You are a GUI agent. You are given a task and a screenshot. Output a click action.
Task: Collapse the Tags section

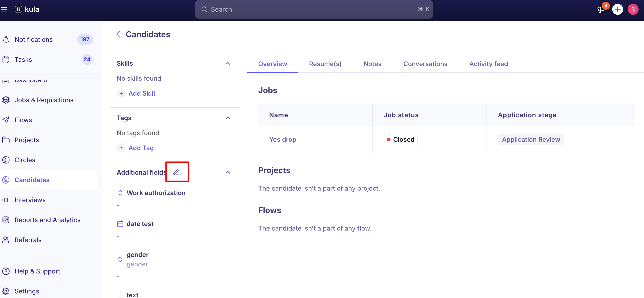228,118
